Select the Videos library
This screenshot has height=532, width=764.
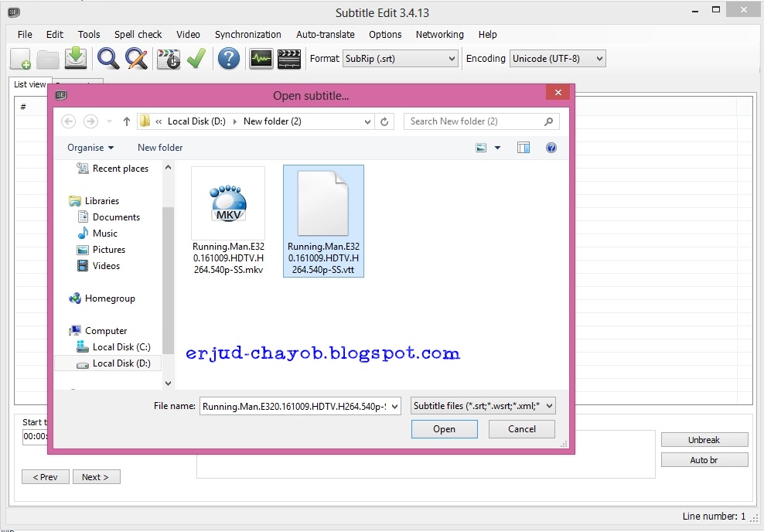coord(98,265)
